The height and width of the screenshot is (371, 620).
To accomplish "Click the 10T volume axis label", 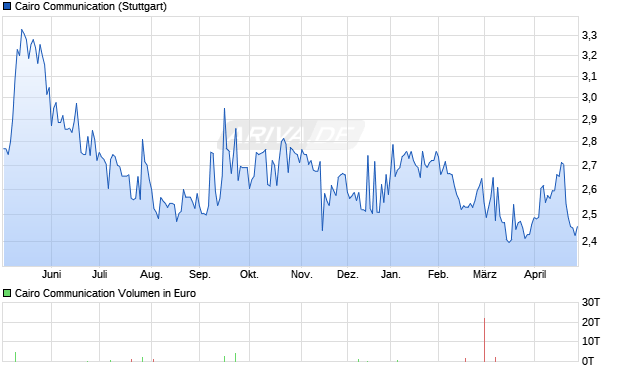I will point(591,341).
